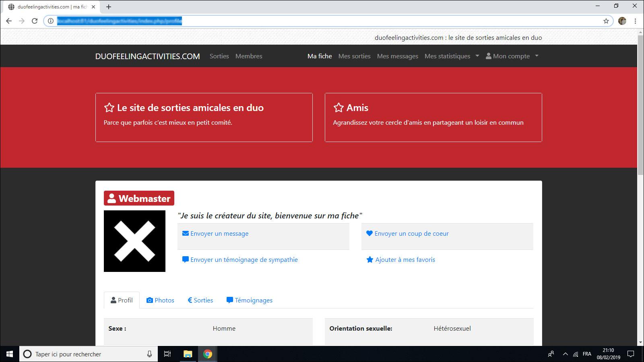Click Ajouter à mes favoris link
The image size is (644, 362).
405,260
